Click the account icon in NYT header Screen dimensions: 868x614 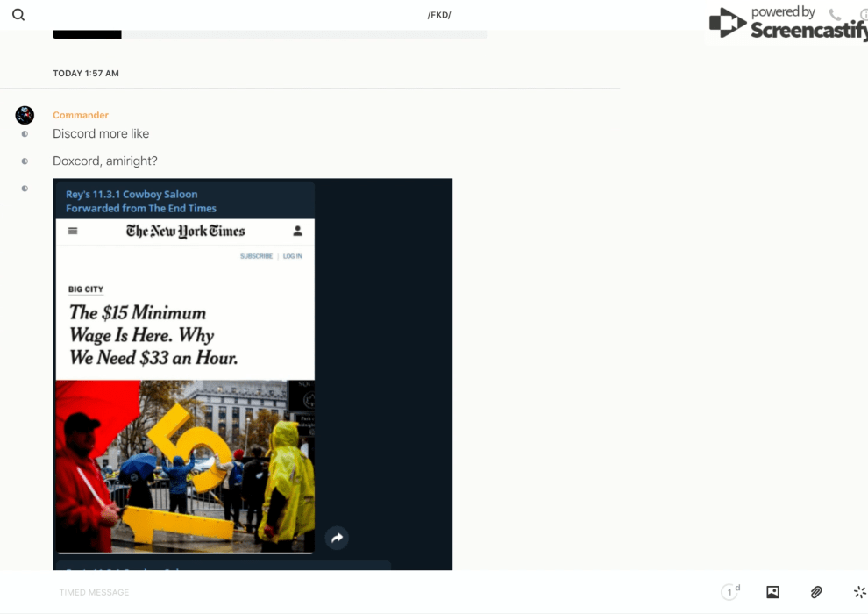pyautogui.click(x=297, y=231)
